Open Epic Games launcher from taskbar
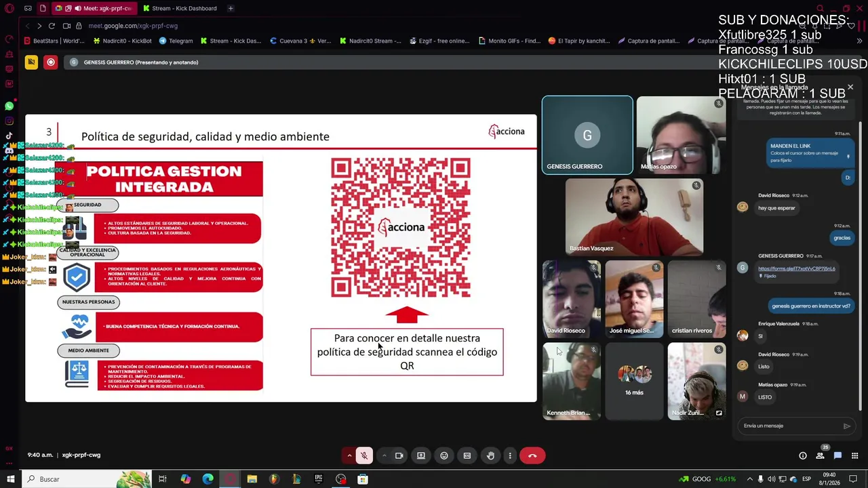This screenshot has height=488, width=868. point(319,479)
